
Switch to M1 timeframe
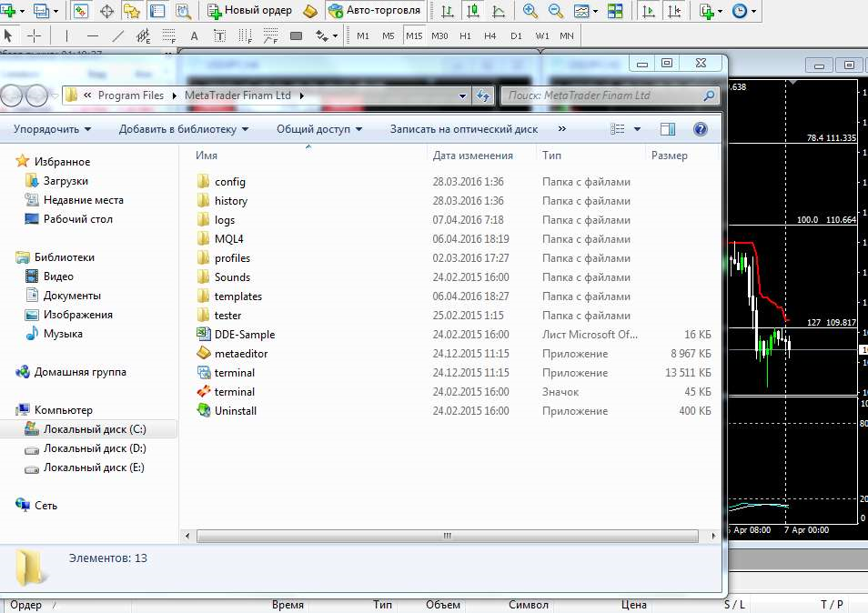[x=363, y=36]
